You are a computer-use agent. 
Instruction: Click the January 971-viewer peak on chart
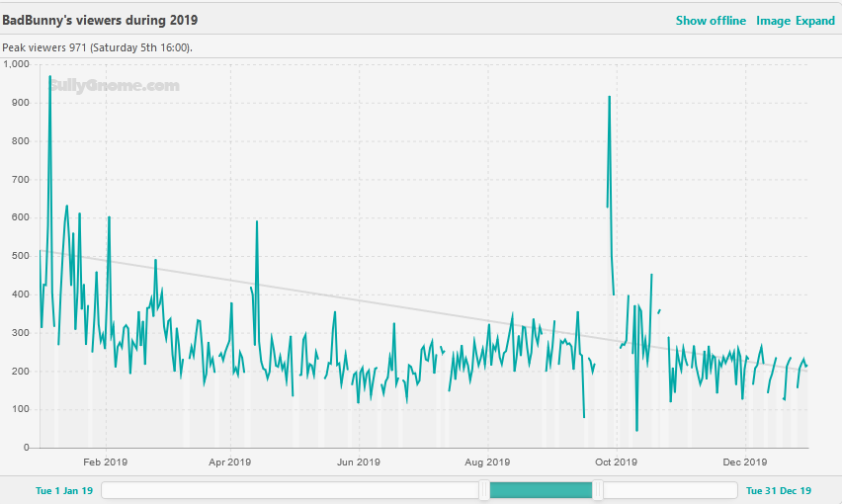[x=50, y=77]
